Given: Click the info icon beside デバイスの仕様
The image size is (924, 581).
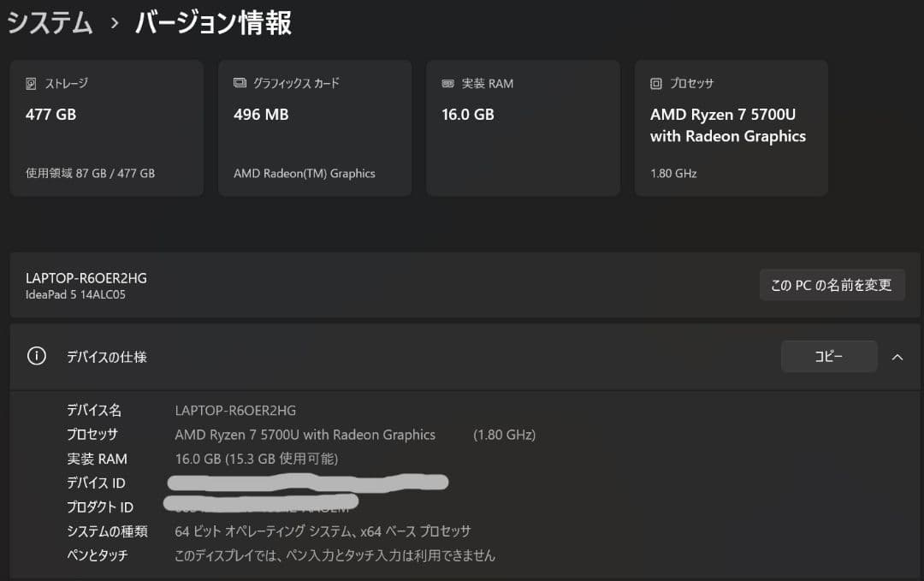Looking at the screenshot, I should 36,357.
